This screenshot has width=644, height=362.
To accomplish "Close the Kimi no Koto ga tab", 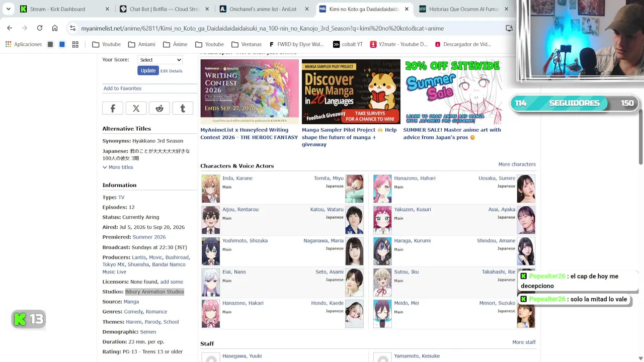I will 406,9.
